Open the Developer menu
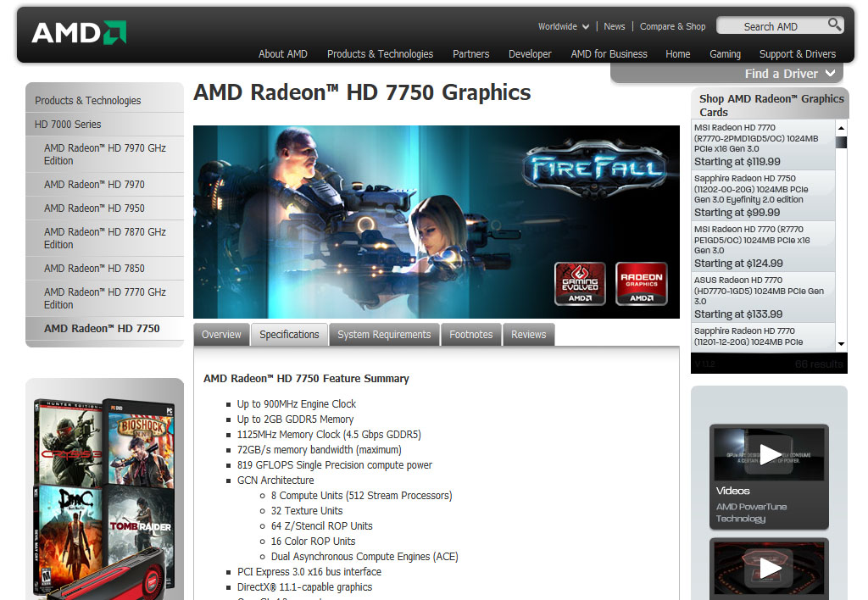This screenshot has height=600, width=868. (x=530, y=53)
